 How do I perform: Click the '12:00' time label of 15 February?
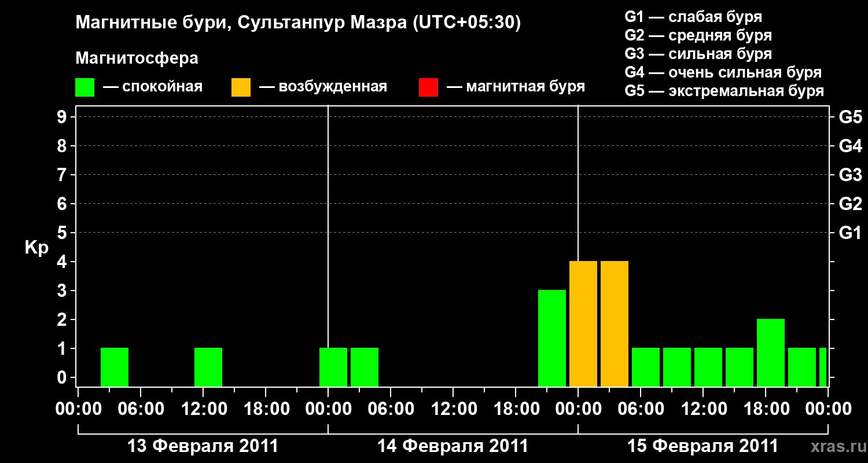[703, 409]
